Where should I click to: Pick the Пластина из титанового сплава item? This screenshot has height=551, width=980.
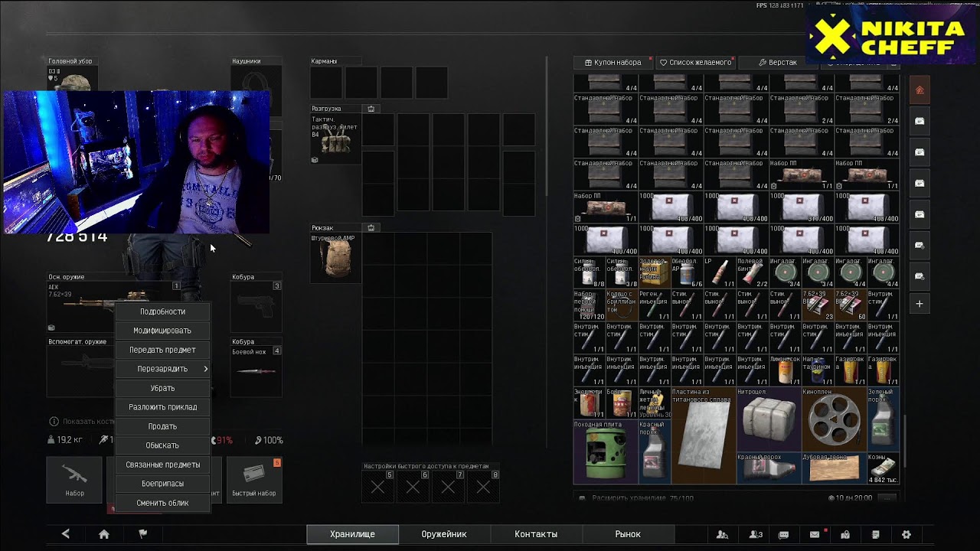pos(704,435)
